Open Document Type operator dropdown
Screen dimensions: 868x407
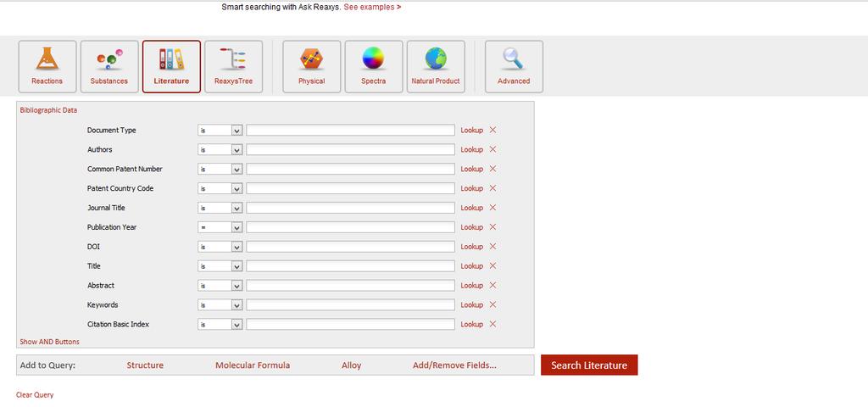pyautogui.click(x=220, y=130)
